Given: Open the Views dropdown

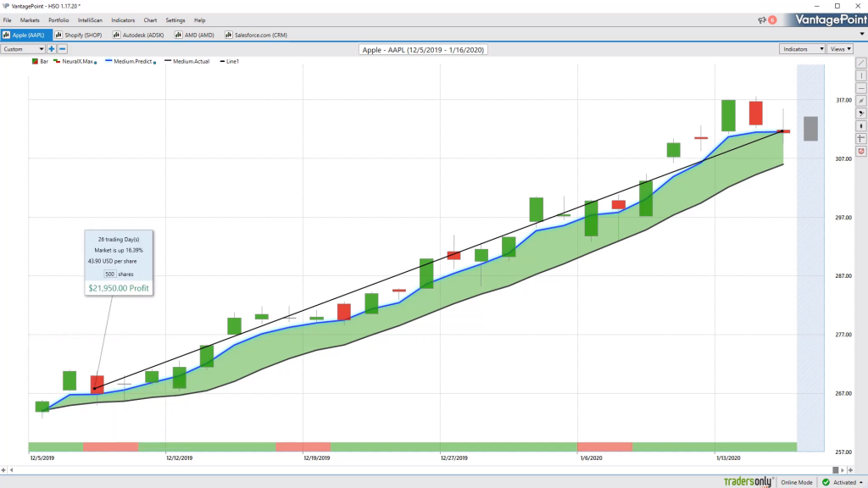Looking at the screenshot, I should (x=840, y=49).
